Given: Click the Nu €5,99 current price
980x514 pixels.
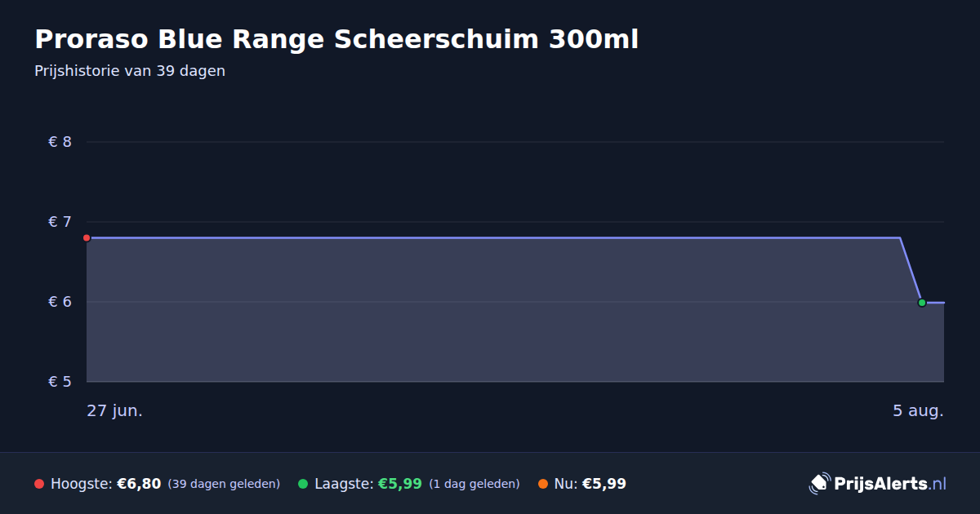Looking at the screenshot, I should (604, 484).
